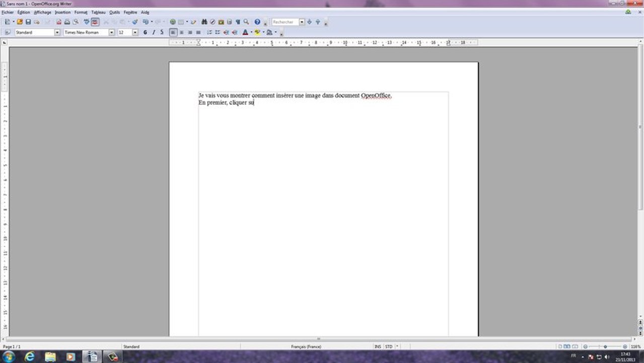The image size is (644, 363).
Task: Export directly as PDF icon
Action: pyautogui.click(x=59, y=22)
